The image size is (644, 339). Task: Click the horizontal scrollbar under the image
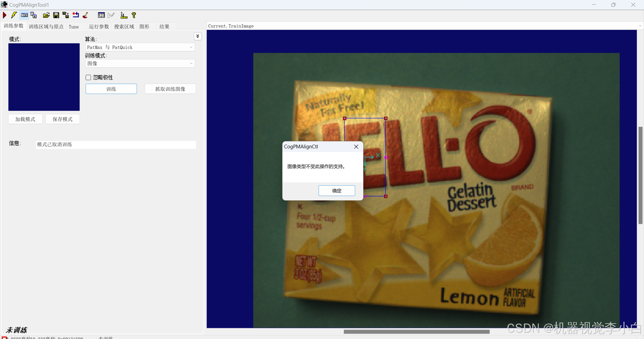[417, 332]
